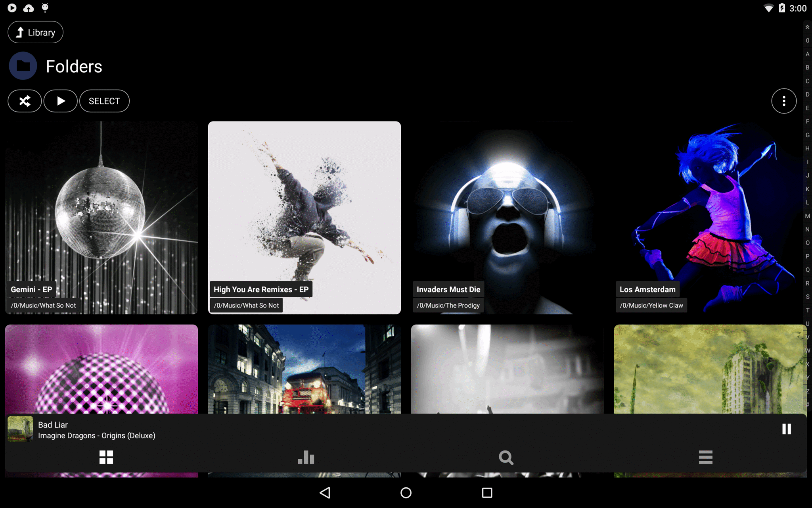Open the main menu icon bottom right
The height and width of the screenshot is (508, 812).
point(706,458)
